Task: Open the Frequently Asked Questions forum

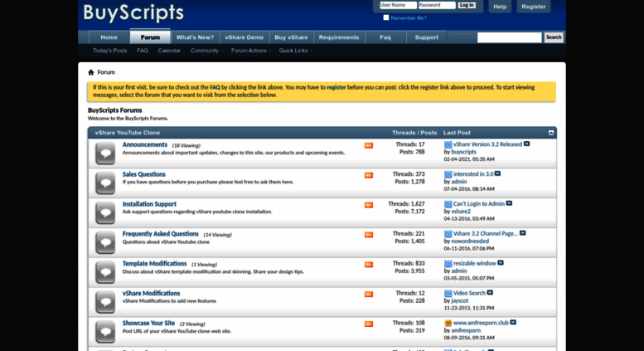Action: coord(160,234)
